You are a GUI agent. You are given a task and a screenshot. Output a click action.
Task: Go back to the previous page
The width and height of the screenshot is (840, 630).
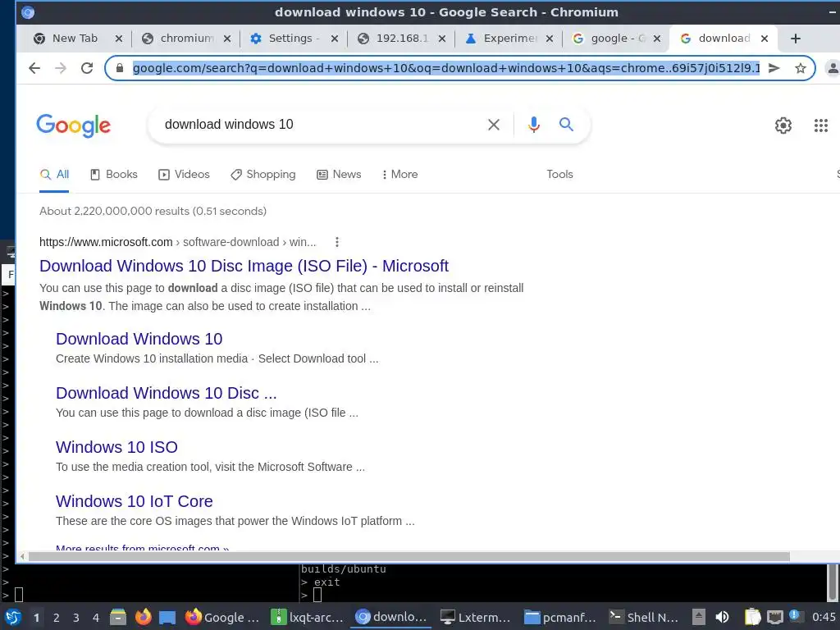[x=34, y=68]
